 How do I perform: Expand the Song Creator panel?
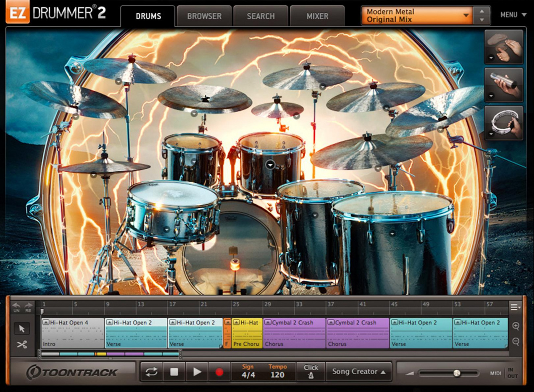point(359,372)
